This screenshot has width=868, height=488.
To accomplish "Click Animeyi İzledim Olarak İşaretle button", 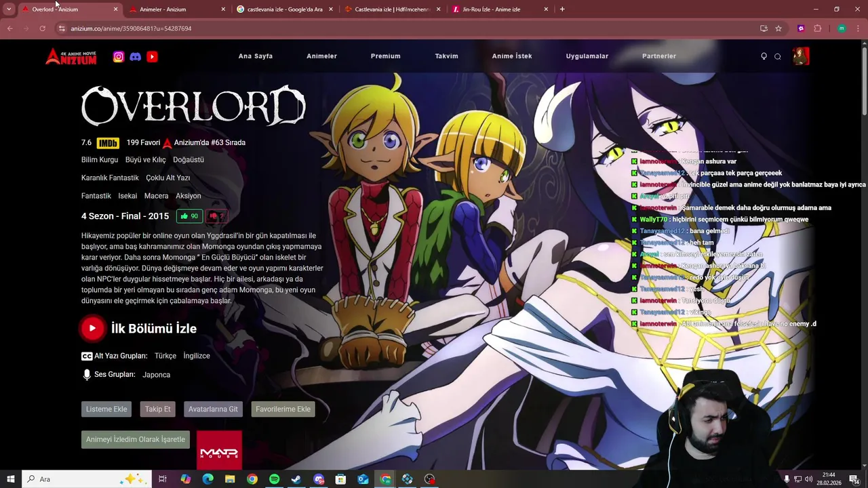I will tap(136, 439).
